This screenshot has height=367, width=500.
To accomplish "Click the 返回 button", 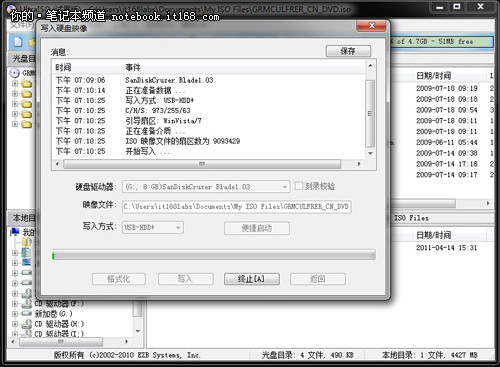I will point(317,279).
